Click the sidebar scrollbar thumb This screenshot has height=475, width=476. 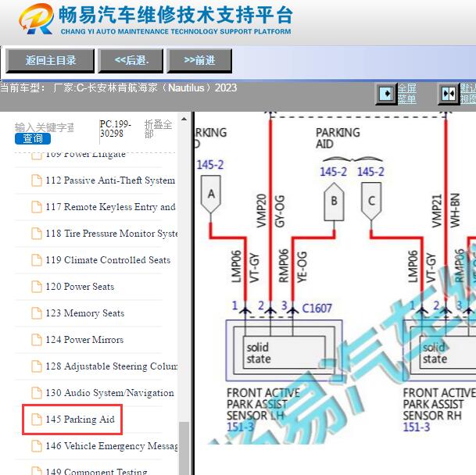coord(184,448)
